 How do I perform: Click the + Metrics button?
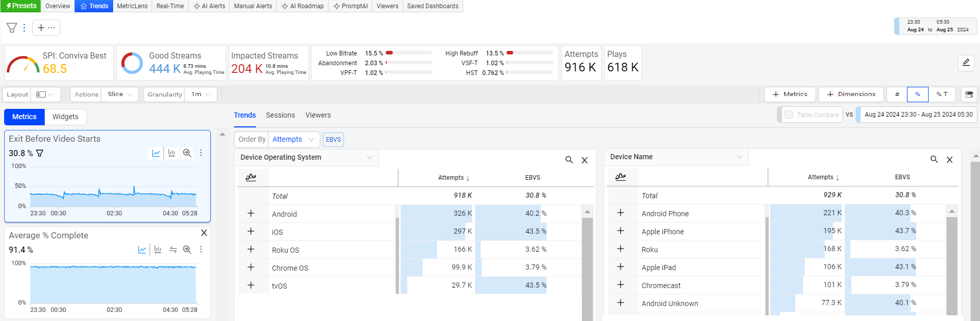pos(790,95)
